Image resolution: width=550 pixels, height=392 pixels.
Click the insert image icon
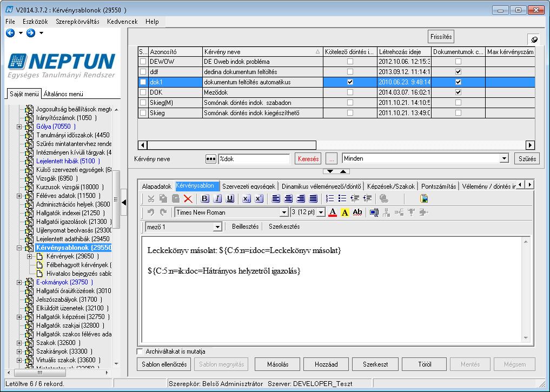(x=424, y=199)
